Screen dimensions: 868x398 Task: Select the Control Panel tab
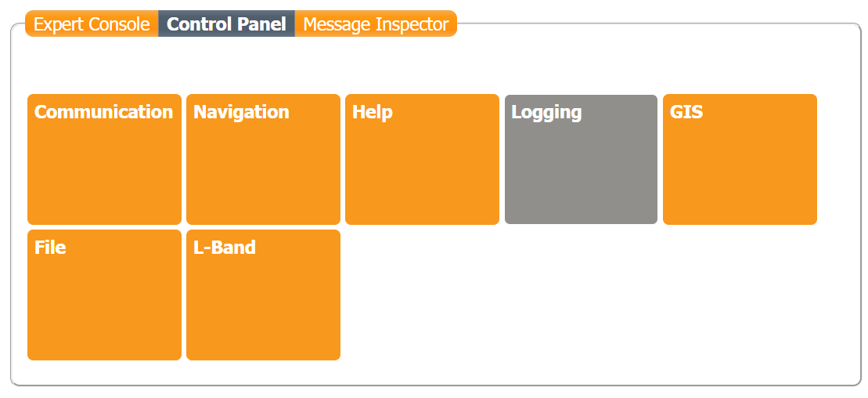226,24
